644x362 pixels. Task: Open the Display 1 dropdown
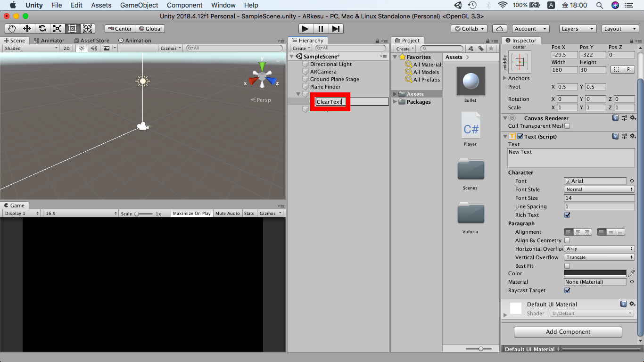pos(22,214)
